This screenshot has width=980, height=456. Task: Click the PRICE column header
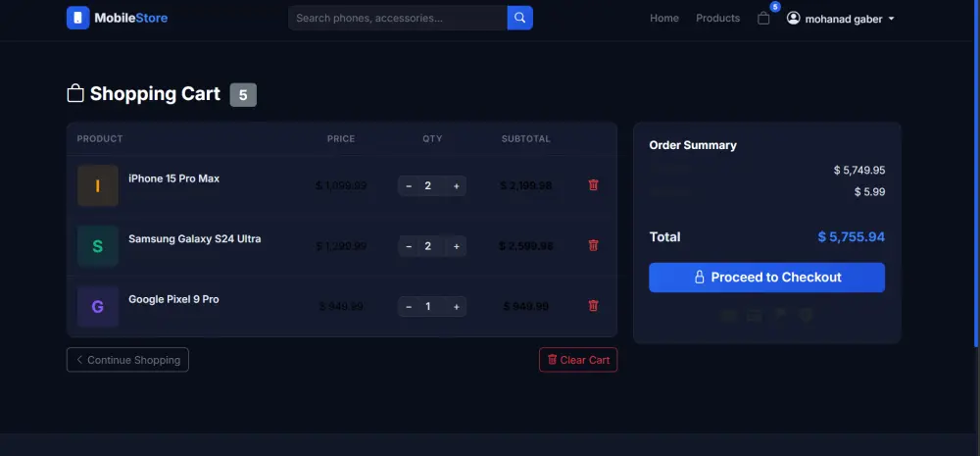341,139
